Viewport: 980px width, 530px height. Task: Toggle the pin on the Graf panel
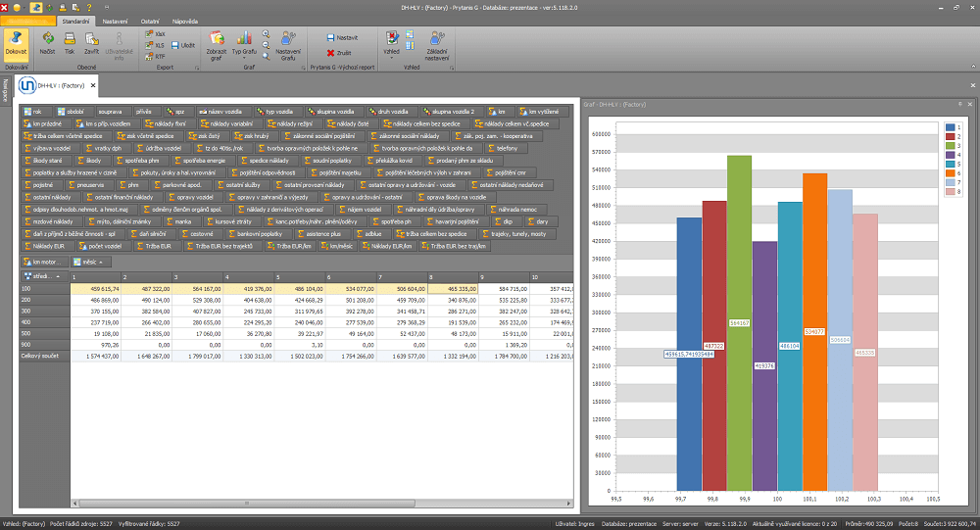[x=959, y=103]
